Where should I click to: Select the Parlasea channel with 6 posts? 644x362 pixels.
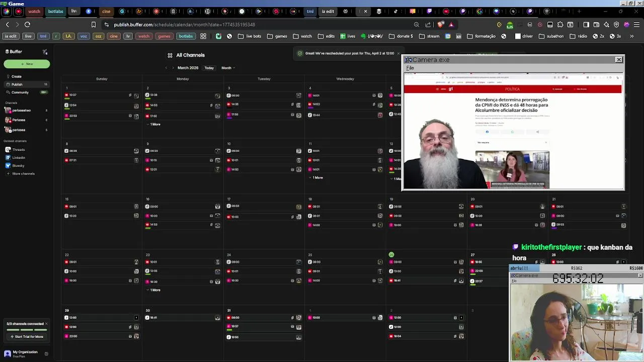pos(26,120)
